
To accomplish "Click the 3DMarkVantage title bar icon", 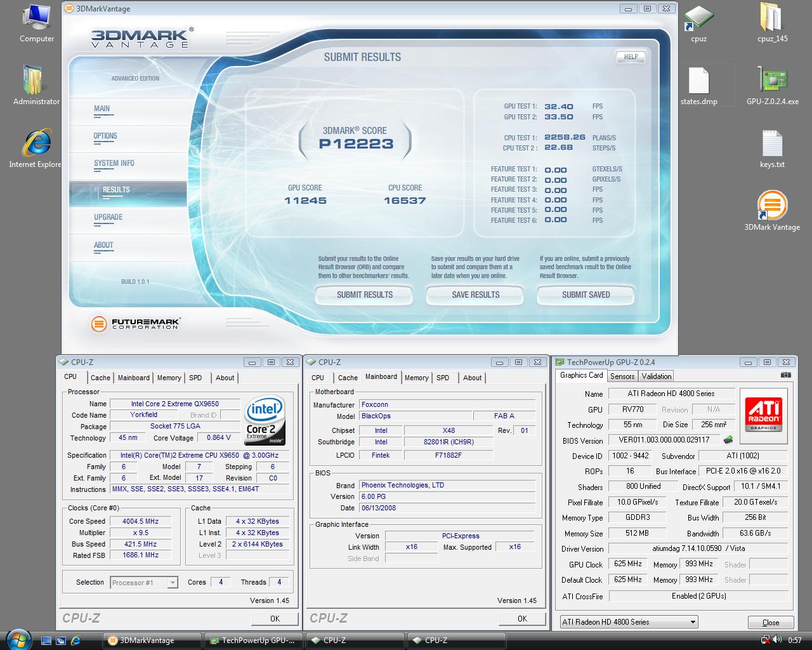I will click(x=69, y=9).
